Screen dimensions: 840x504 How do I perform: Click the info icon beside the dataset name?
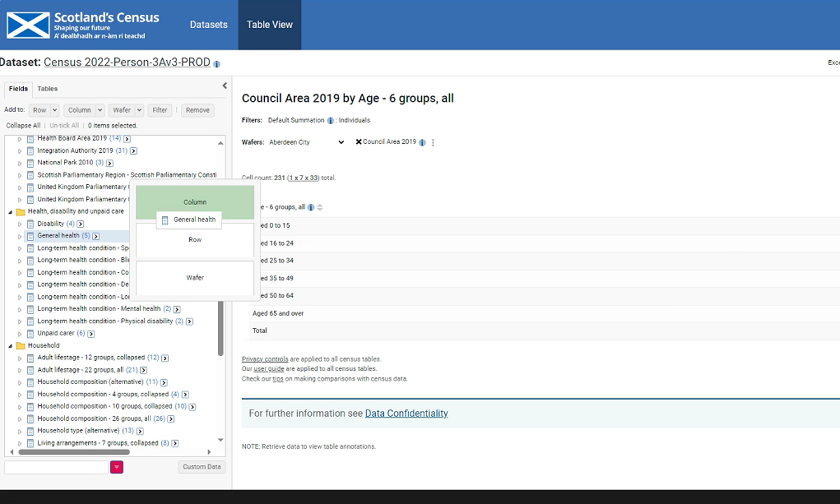[x=217, y=64]
